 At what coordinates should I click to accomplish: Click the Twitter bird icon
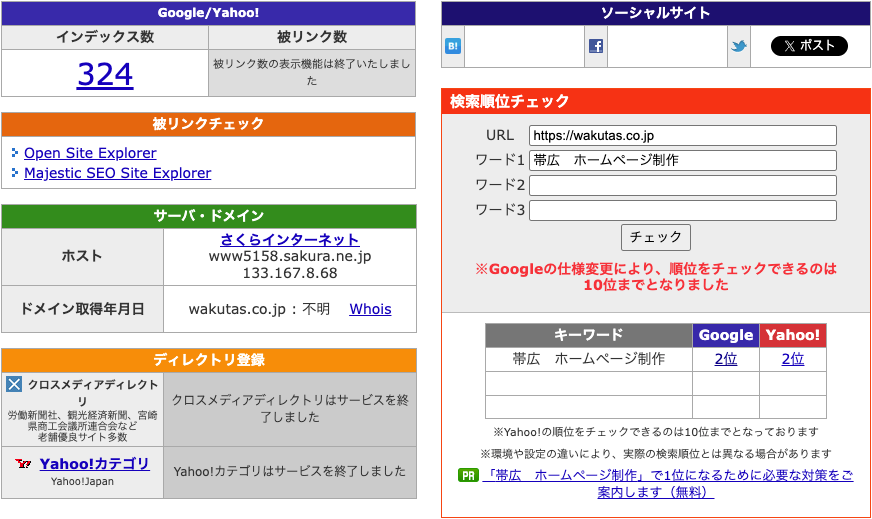pyautogui.click(x=739, y=46)
